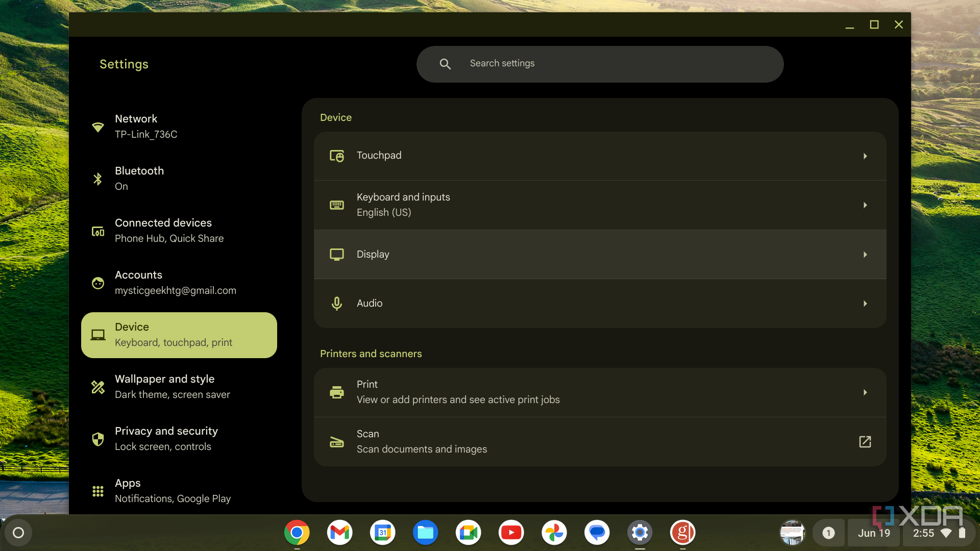Viewport: 980px width, 551px height.
Task: Click the launcher circle button
Action: [18, 533]
